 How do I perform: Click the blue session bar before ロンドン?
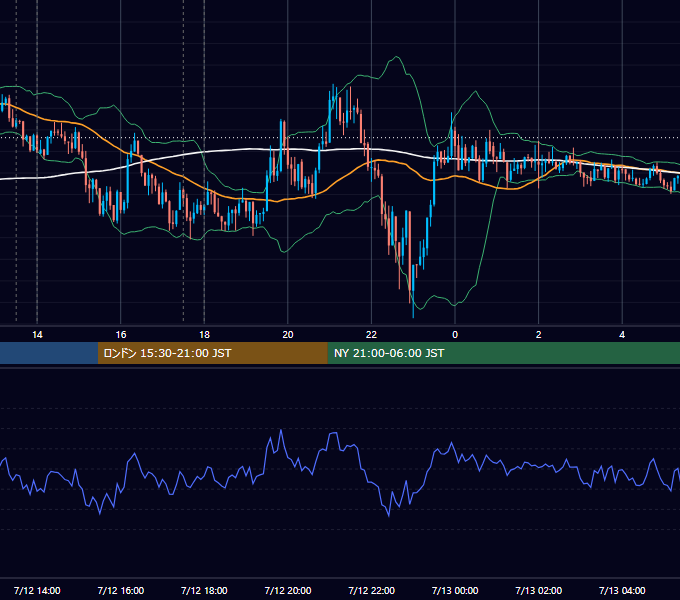[49, 353]
